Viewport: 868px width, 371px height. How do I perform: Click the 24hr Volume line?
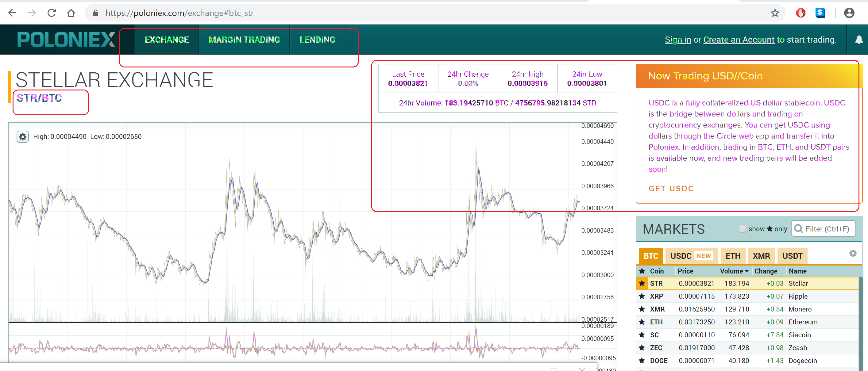pos(497,103)
